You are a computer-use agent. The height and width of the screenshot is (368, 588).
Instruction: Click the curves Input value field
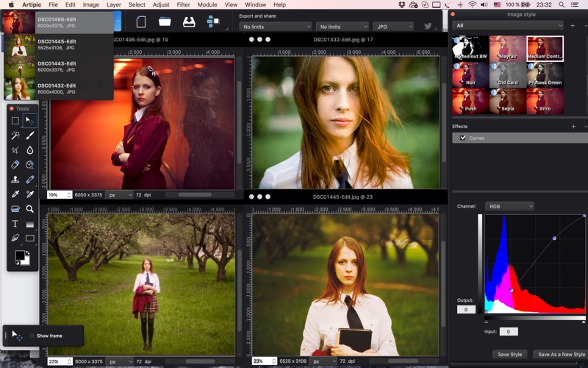pos(509,332)
